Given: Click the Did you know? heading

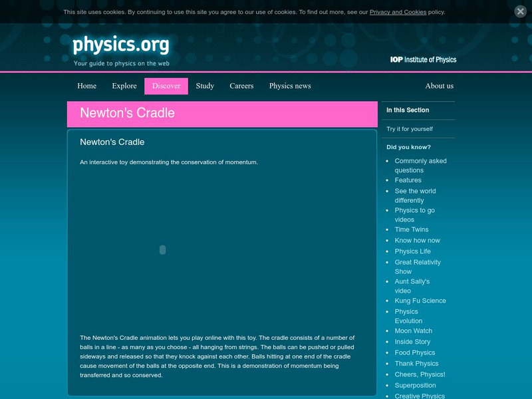Looking at the screenshot, I should click(x=408, y=147).
